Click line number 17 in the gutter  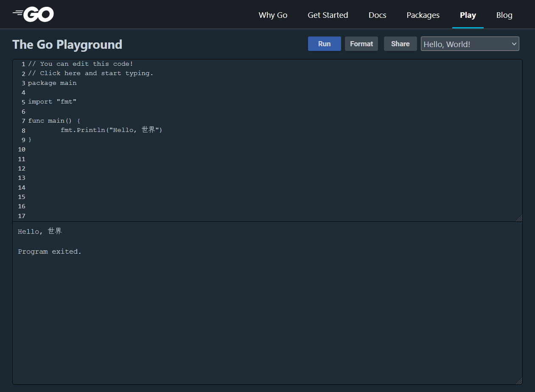click(22, 216)
